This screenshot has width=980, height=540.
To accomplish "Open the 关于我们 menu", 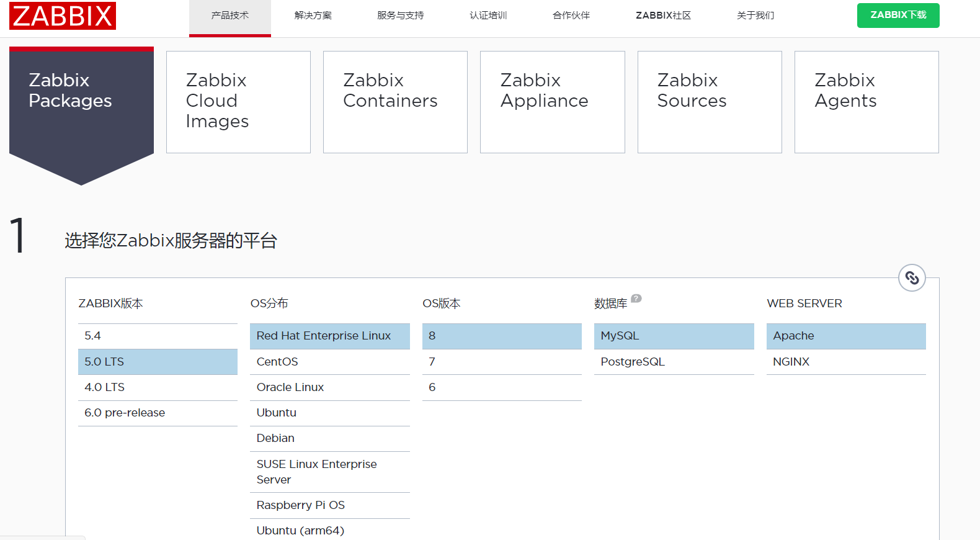I will pyautogui.click(x=755, y=16).
